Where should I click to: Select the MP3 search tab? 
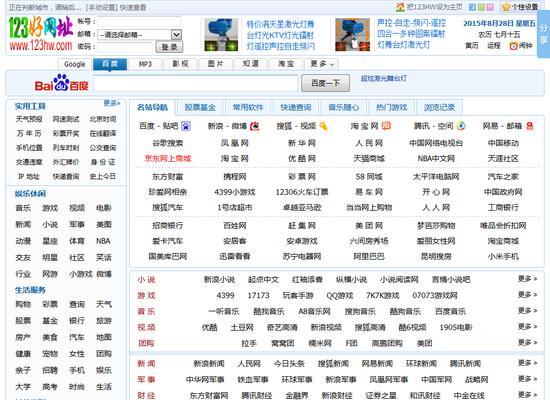(x=145, y=64)
